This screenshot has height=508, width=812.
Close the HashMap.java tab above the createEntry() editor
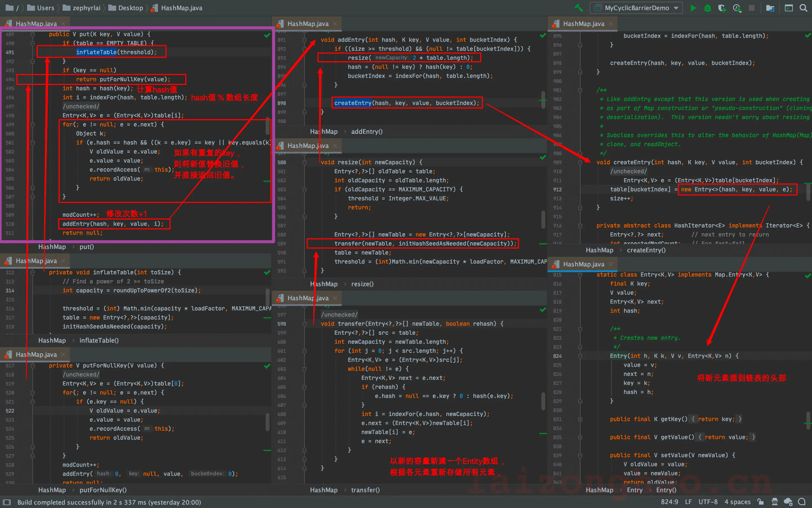[611, 24]
